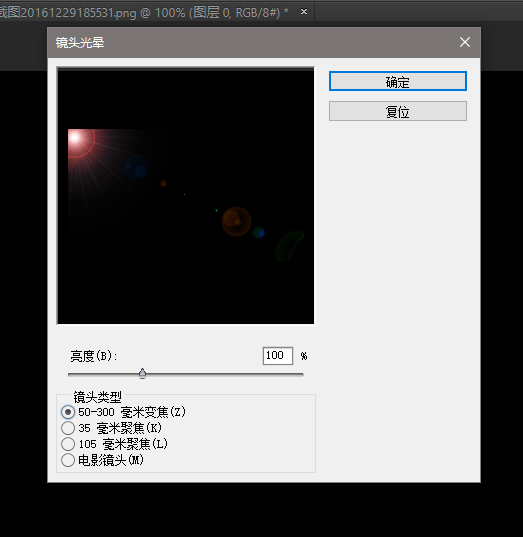Click the brightness slider handle
This screenshot has height=537, width=523.
[142, 374]
